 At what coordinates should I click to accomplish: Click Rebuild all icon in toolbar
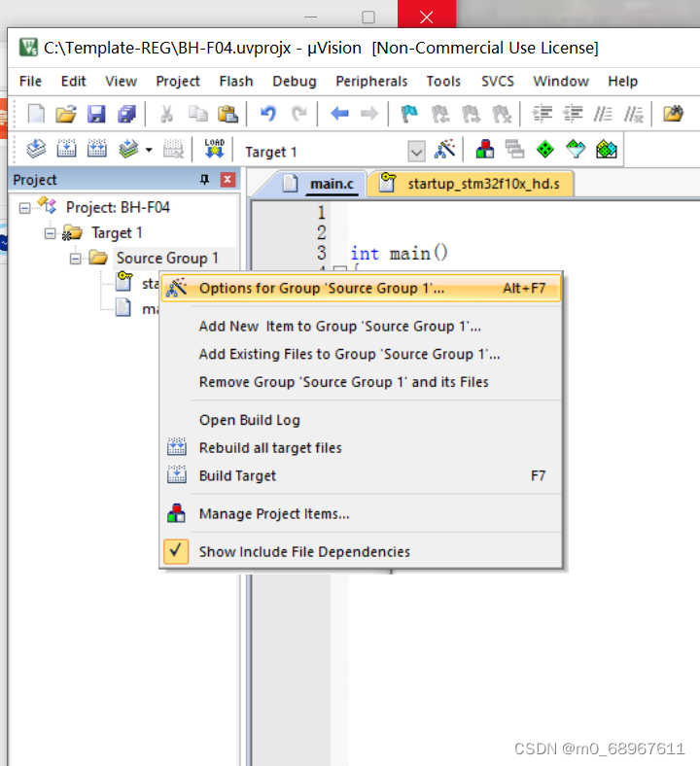(x=96, y=149)
